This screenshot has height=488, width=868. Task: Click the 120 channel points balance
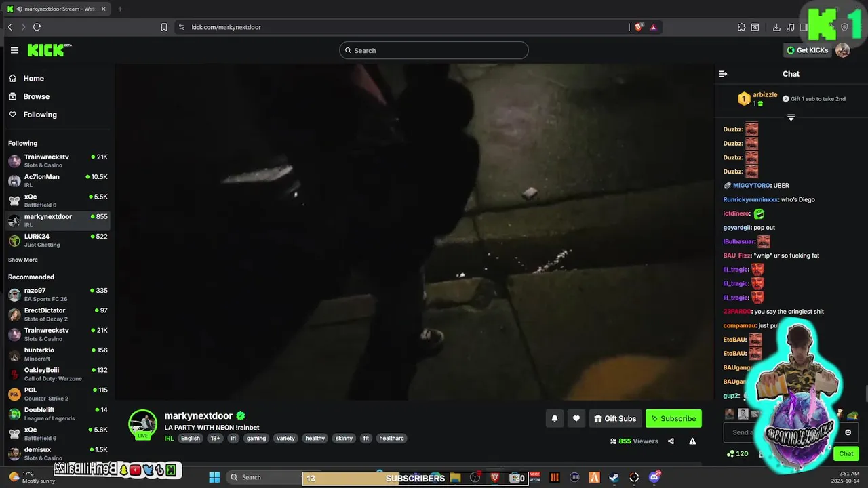(737, 453)
